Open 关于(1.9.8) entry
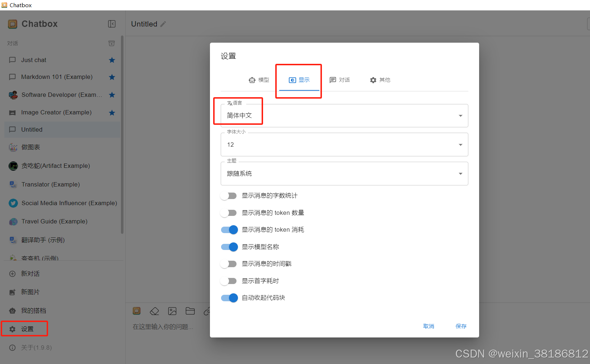 click(62, 348)
